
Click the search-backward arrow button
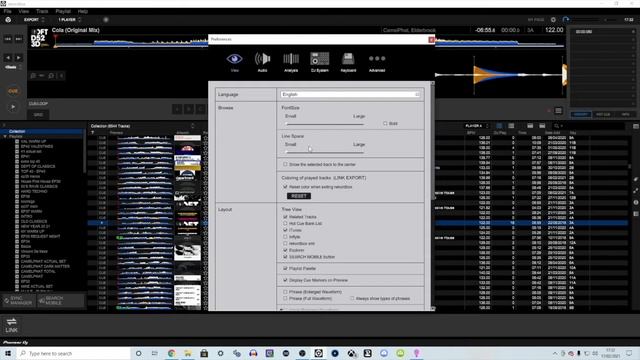8,58
